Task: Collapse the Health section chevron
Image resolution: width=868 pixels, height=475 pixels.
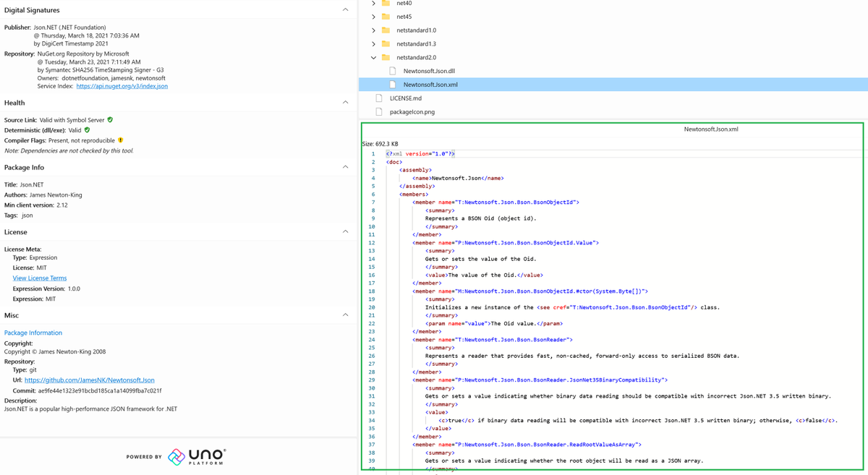Action: (345, 103)
